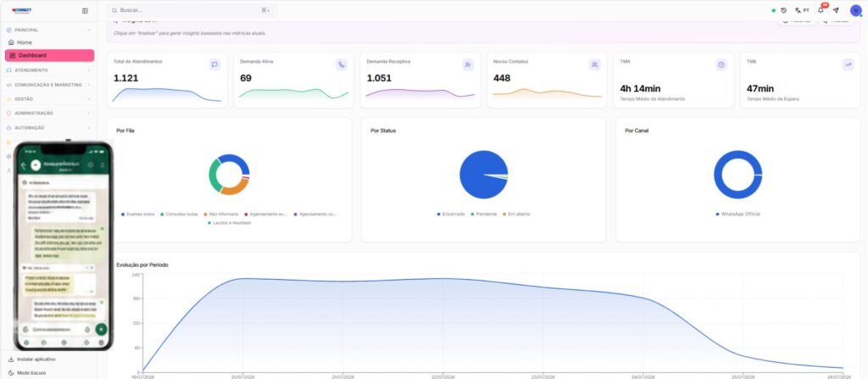Open the user avatar menu
The width and height of the screenshot is (868, 379).
pos(856,10)
